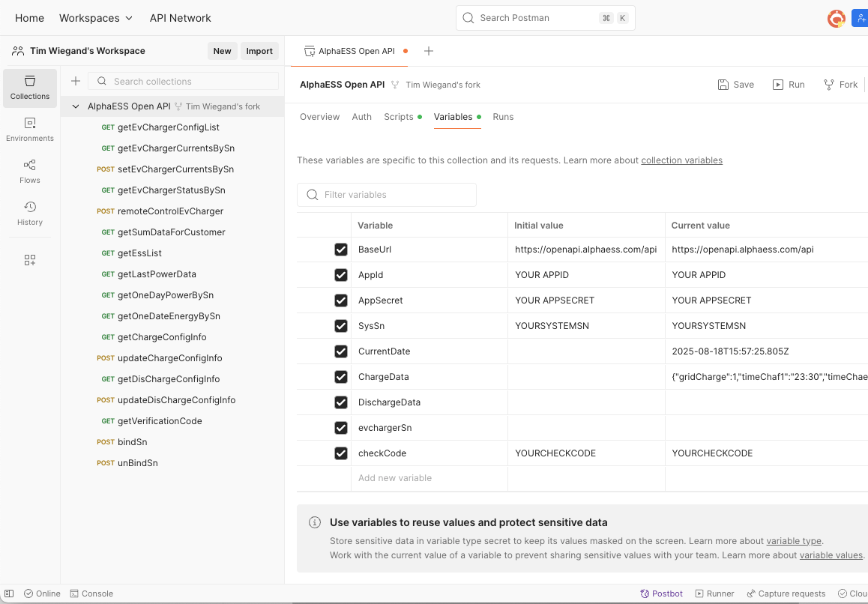
Task: Click Capture requests in status bar
Action: point(786,594)
